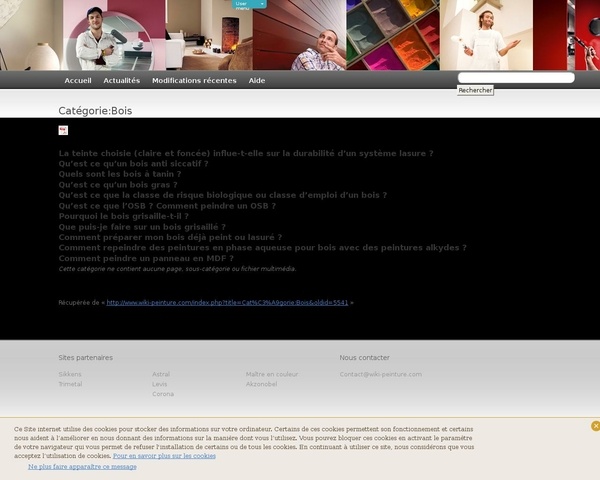Click the small icon above the article list
This screenshot has height=480, width=600.
click(x=63, y=130)
